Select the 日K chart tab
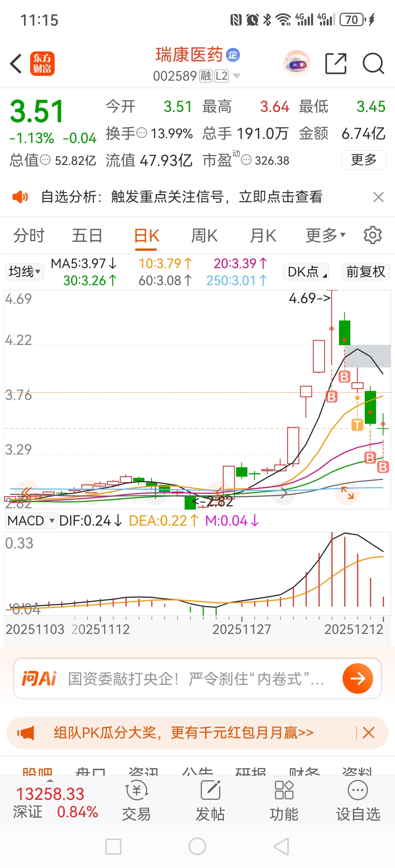 click(146, 236)
